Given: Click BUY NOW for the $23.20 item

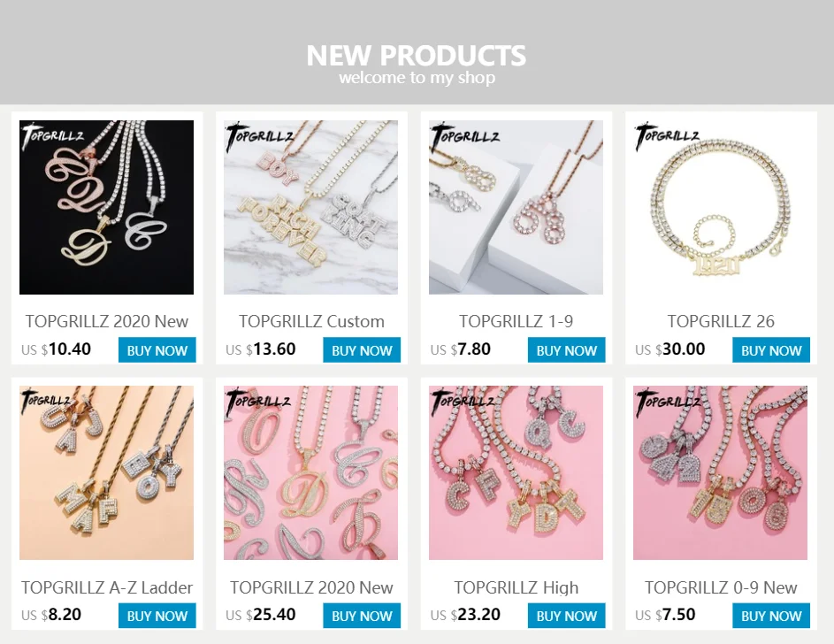Looking at the screenshot, I should [566, 616].
